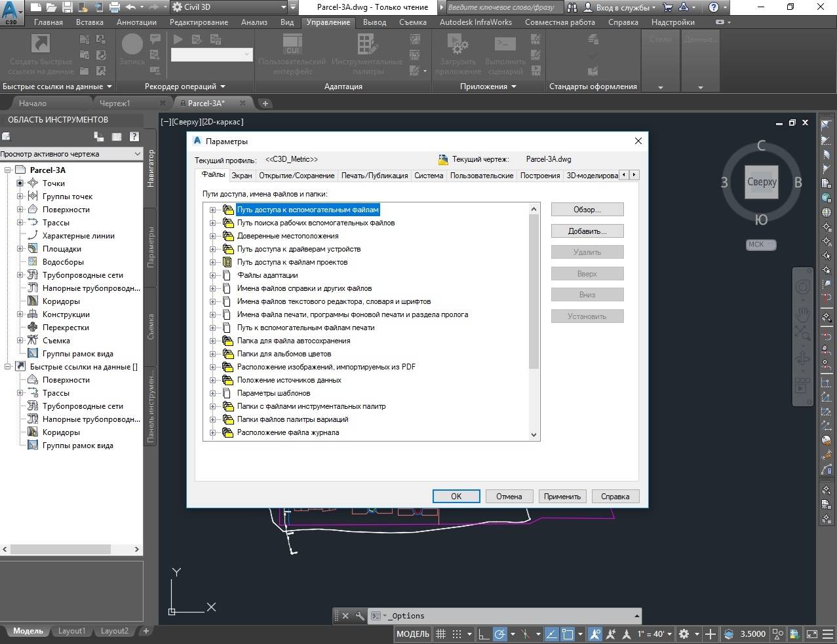Collapse the Parcel-3A root node
The width and height of the screenshot is (837, 644).
tap(7, 170)
